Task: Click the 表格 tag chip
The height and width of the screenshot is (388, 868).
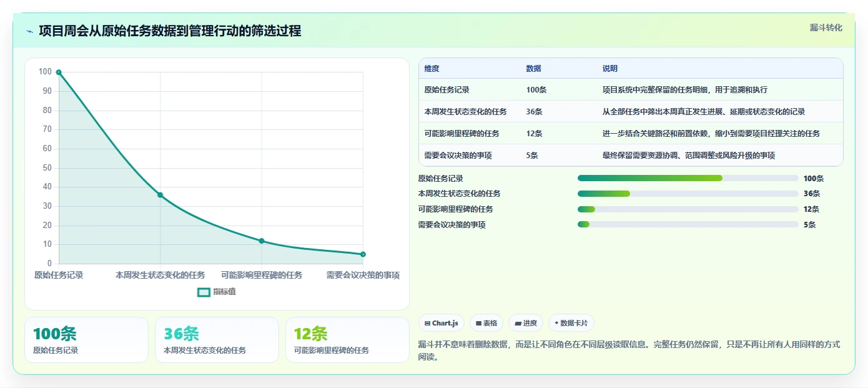Action: click(x=486, y=323)
